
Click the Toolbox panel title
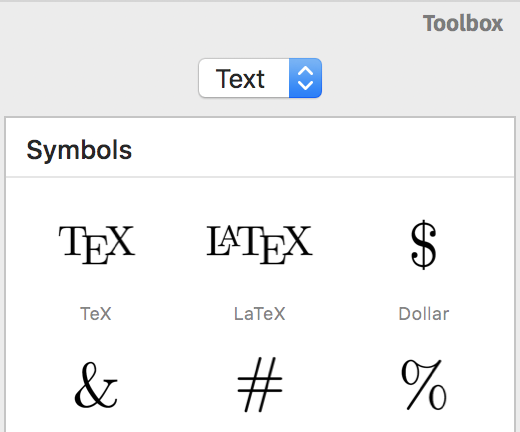[463, 23]
